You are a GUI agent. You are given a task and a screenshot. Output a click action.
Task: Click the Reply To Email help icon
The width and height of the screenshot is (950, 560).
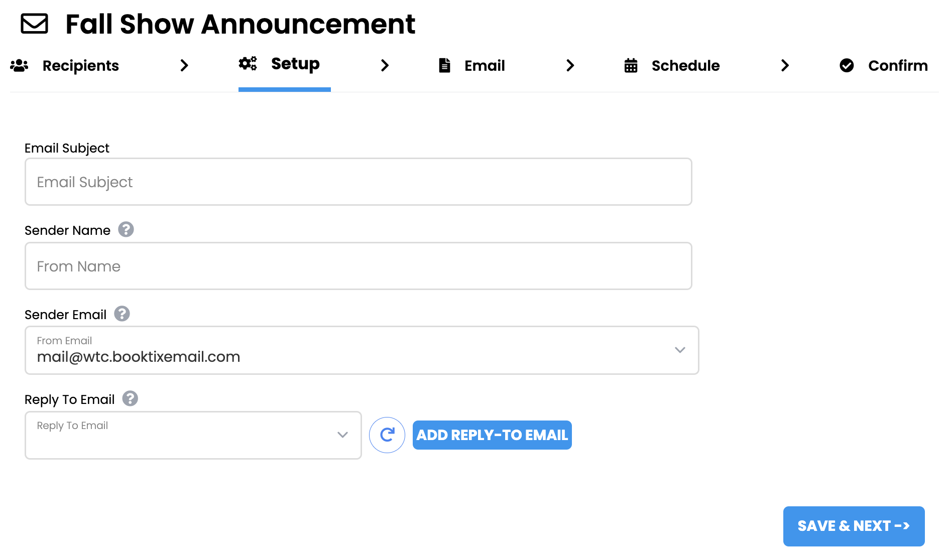point(130,399)
